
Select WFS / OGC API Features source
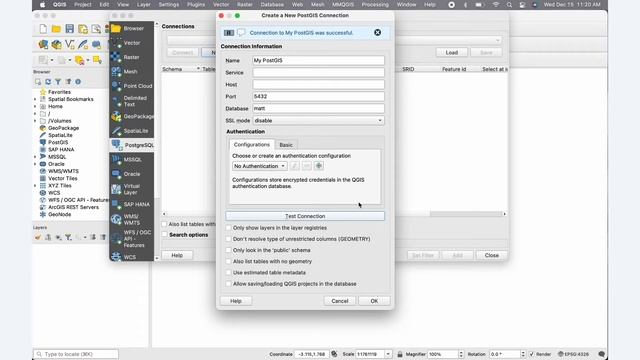click(132, 239)
